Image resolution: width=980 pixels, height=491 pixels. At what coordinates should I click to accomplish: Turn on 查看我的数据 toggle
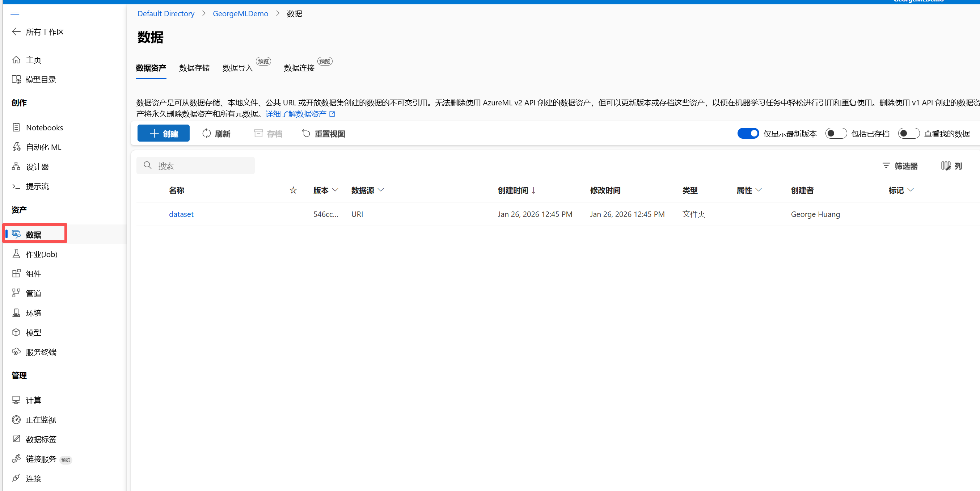pyautogui.click(x=908, y=134)
